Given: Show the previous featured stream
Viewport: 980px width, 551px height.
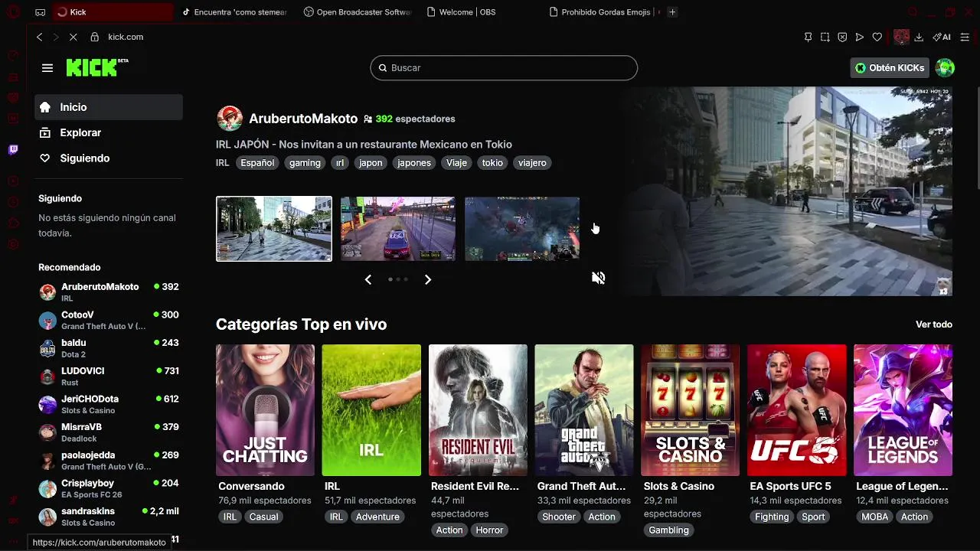Looking at the screenshot, I should click(x=368, y=279).
